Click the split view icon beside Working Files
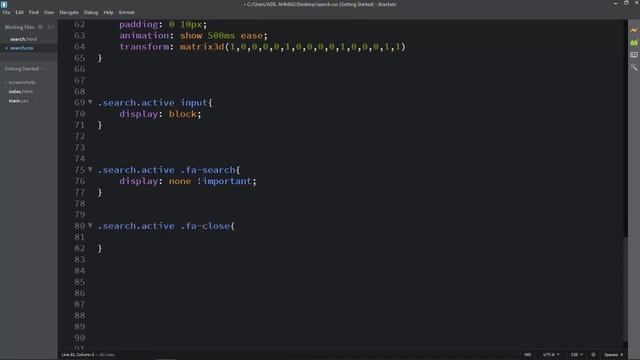This screenshot has width=640, height=360. pyautogui.click(x=51, y=27)
